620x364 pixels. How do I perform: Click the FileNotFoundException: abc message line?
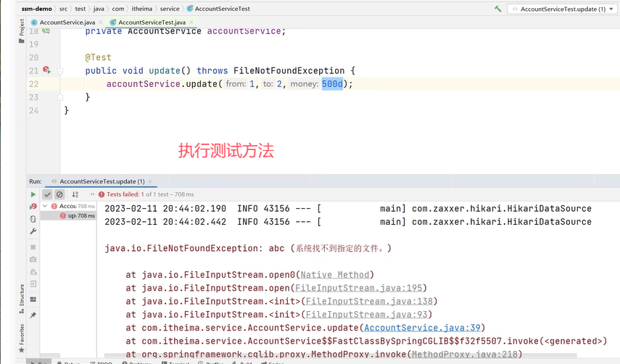(x=248, y=248)
